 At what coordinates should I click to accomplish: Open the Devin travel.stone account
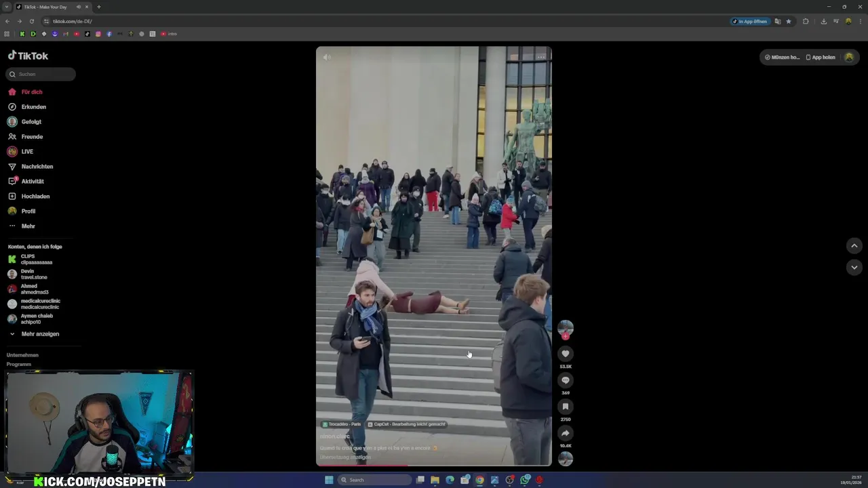28,274
